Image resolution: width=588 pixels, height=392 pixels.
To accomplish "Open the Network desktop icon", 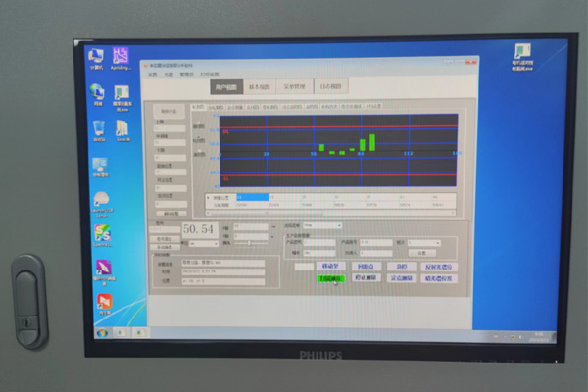I will 97,92.
